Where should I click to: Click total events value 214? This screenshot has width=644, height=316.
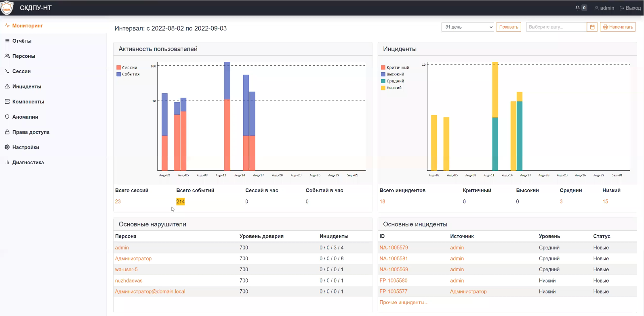(181, 201)
